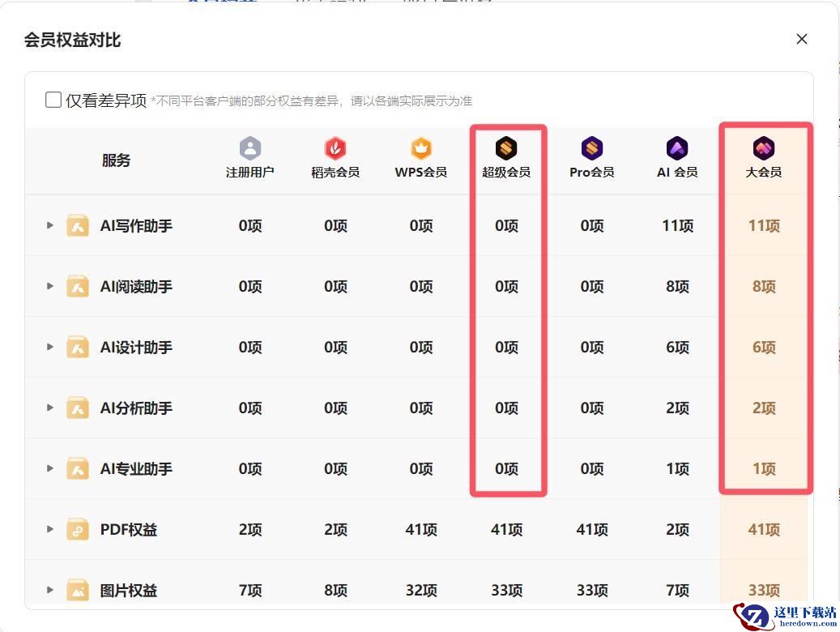
Task: Select the 图片权益 row label
Action: click(x=129, y=590)
